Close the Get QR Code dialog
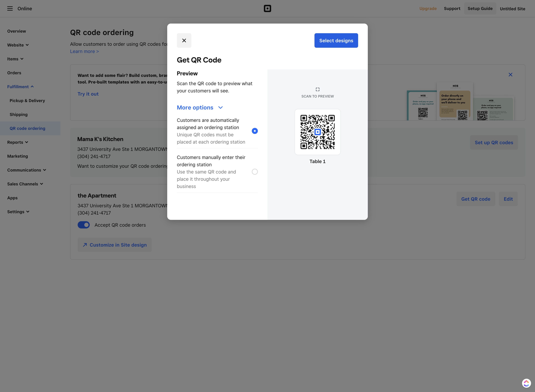The height and width of the screenshot is (392, 535). pos(184,40)
